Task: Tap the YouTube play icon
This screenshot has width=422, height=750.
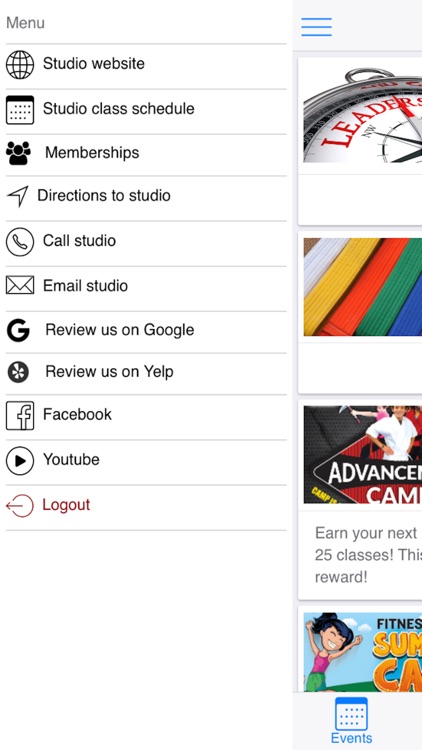Action: coord(20,461)
